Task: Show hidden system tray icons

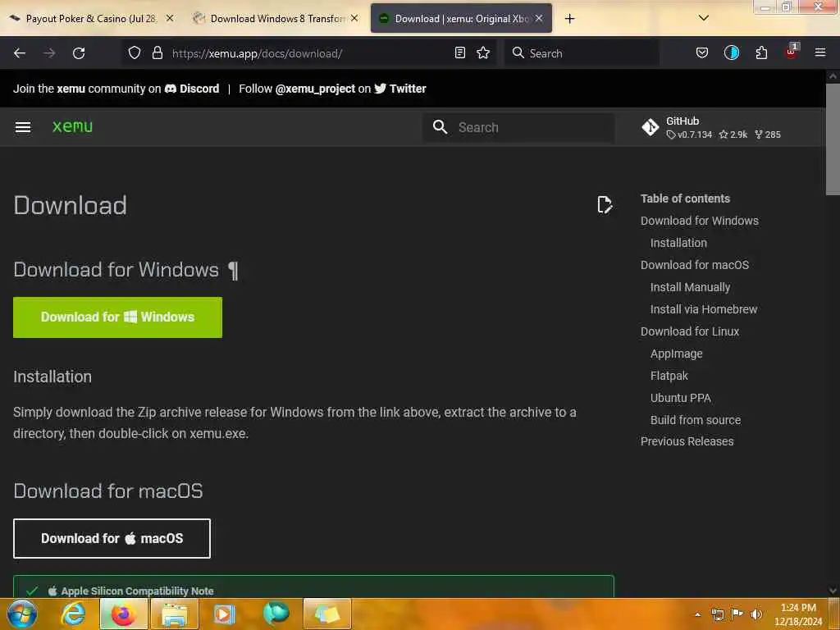Action: point(697,614)
